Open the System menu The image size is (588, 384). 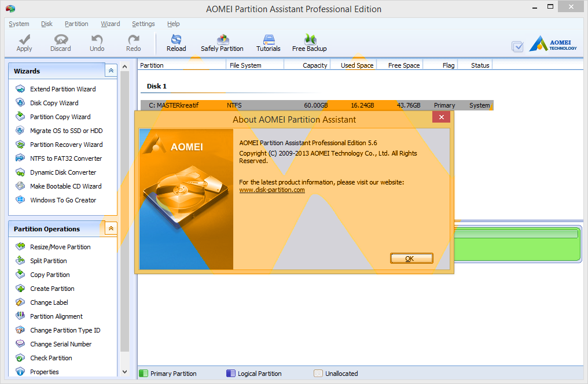[x=19, y=24]
